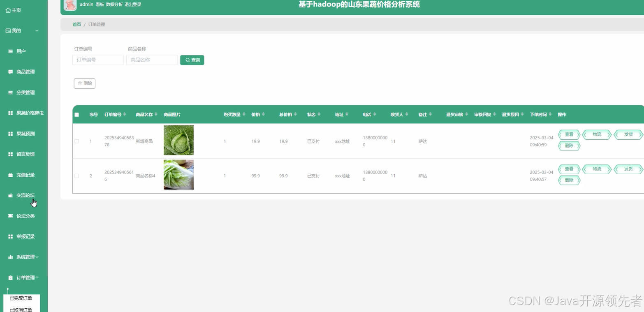Expand the 系统管理 submenu
Screen dimensions: 644x312
[25, 257]
